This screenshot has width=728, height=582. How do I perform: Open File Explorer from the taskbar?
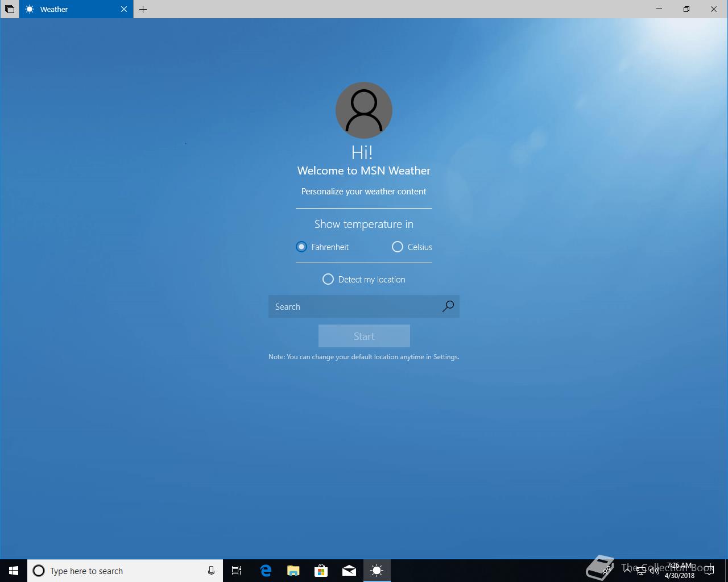tap(293, 571)
